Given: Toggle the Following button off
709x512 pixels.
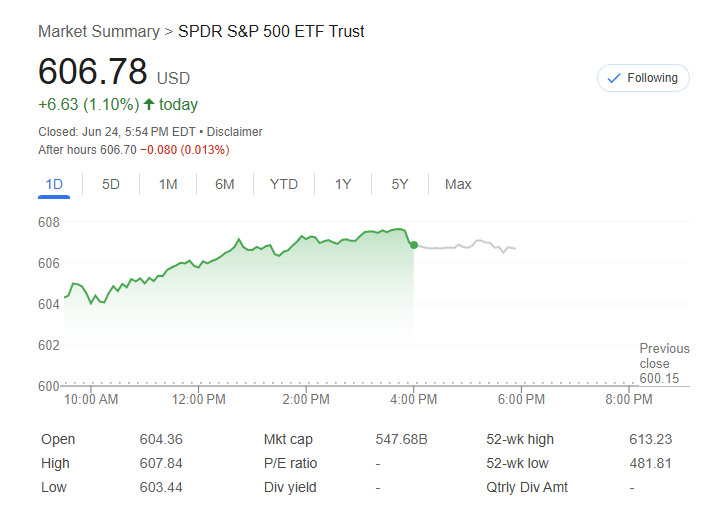Looking at the screenshot, I should click(x=643, y=78).
